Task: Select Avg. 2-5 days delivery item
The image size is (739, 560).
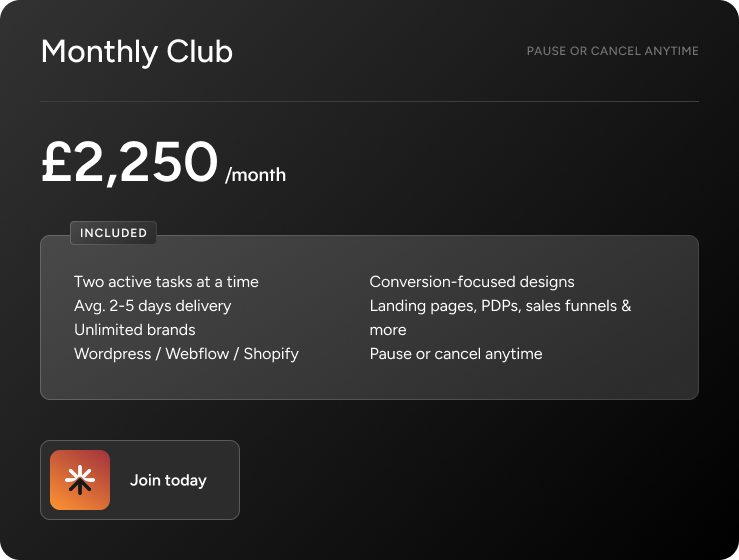Action: (x=152, y=306)
